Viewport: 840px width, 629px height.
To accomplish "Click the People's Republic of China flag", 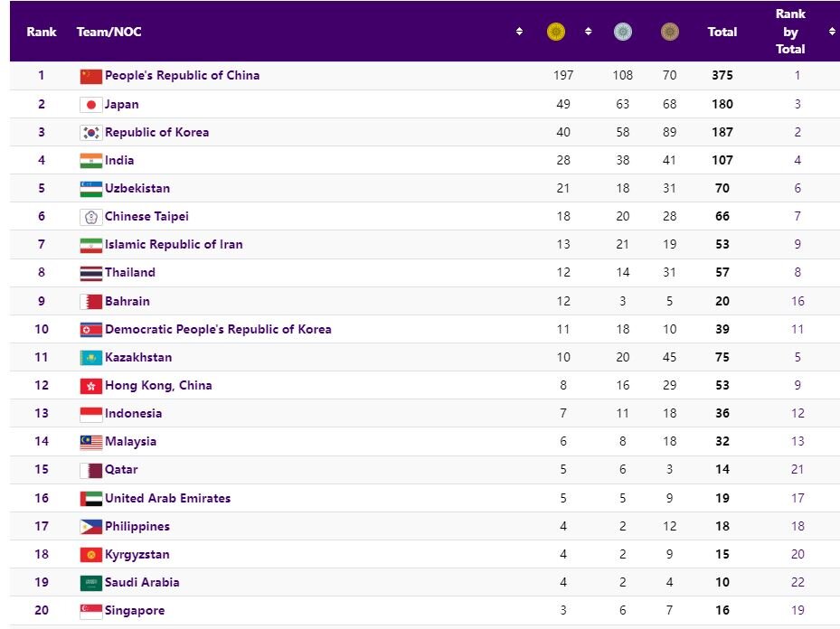I will (x=90, y=76).
